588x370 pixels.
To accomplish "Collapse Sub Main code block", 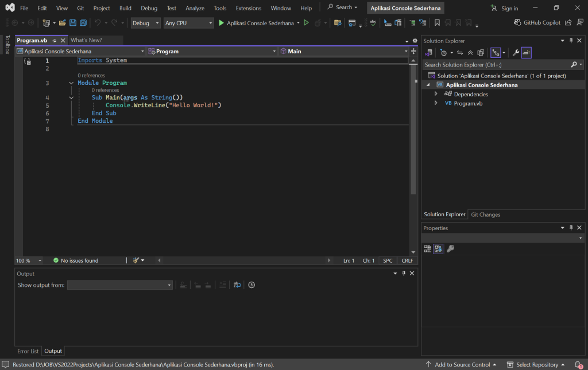I will (x=71, y=98).
